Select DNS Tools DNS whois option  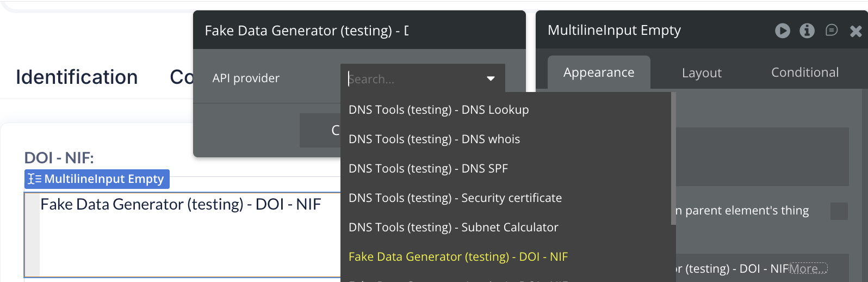[x=434, y=139]
